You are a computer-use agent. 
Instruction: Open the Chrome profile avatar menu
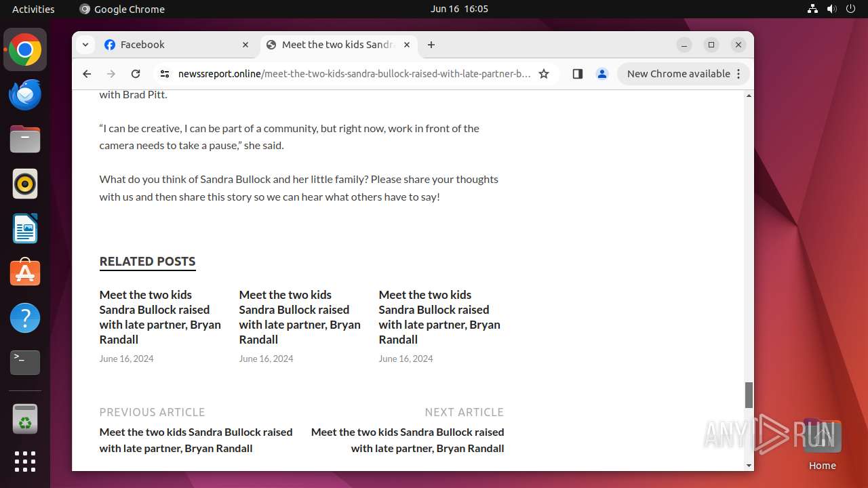pyautogui.click(x=601, y=74)
